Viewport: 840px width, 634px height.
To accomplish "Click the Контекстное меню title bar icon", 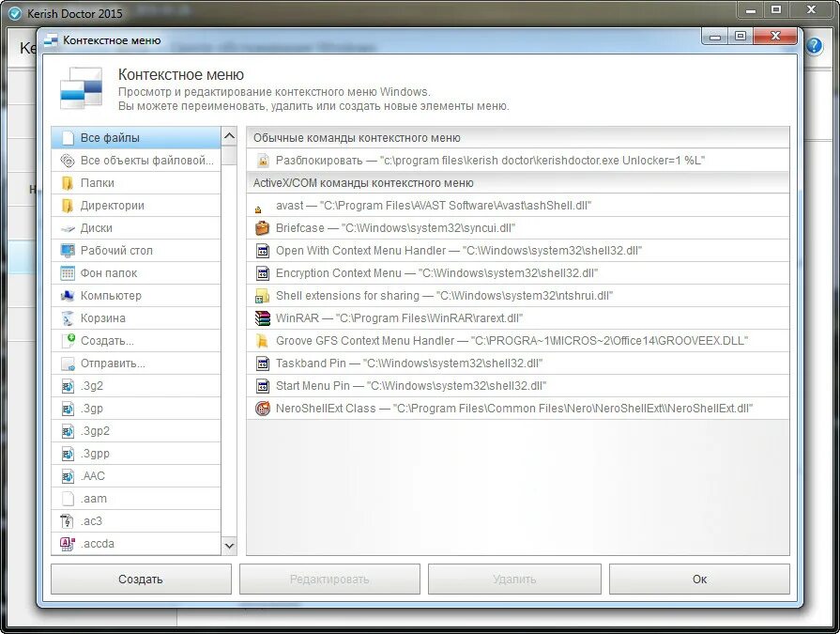I will (x=51, y=40).
